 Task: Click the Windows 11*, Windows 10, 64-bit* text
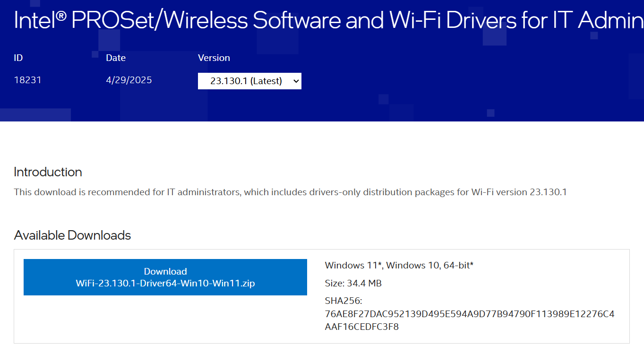(x=399, y=265)
